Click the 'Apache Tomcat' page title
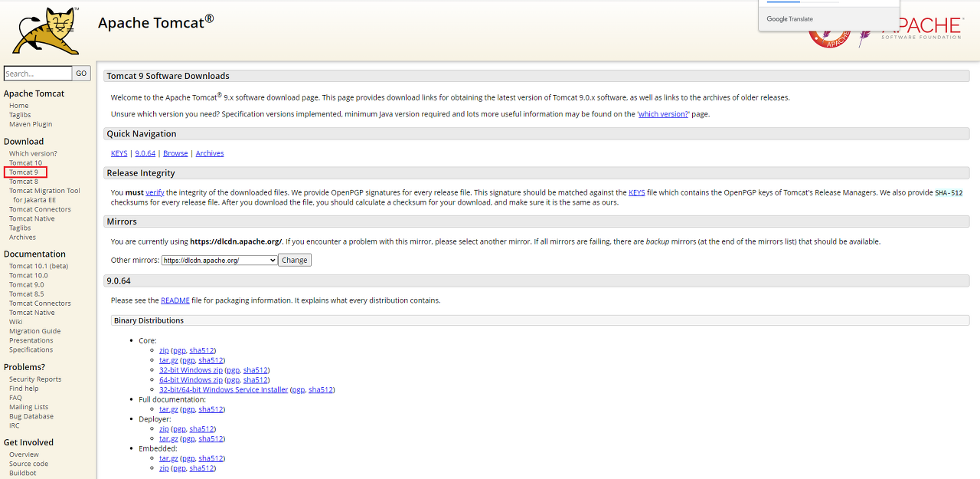Screen dimensions: 980x479 point(155,21)
